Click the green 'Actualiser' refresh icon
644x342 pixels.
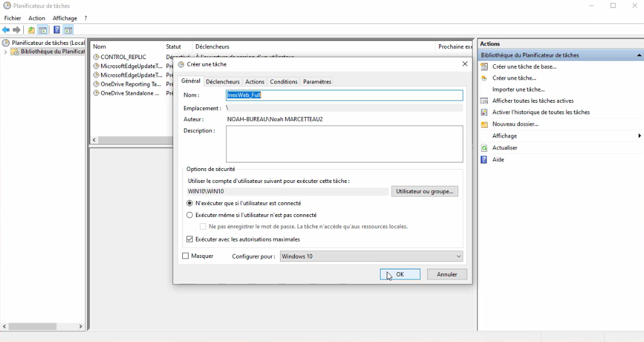[484, 148]
